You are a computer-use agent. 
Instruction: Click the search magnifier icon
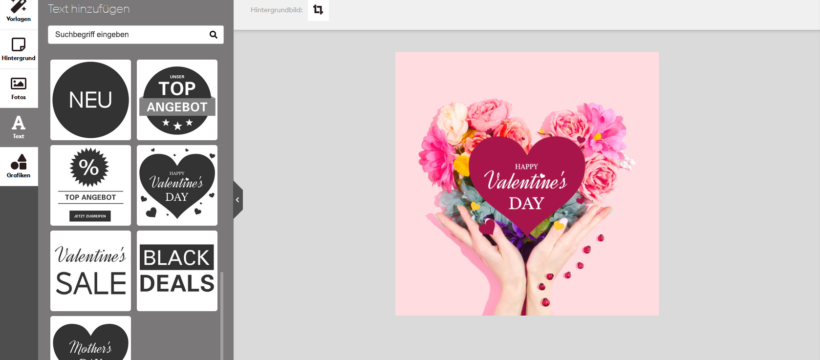(x=213, y=35)
